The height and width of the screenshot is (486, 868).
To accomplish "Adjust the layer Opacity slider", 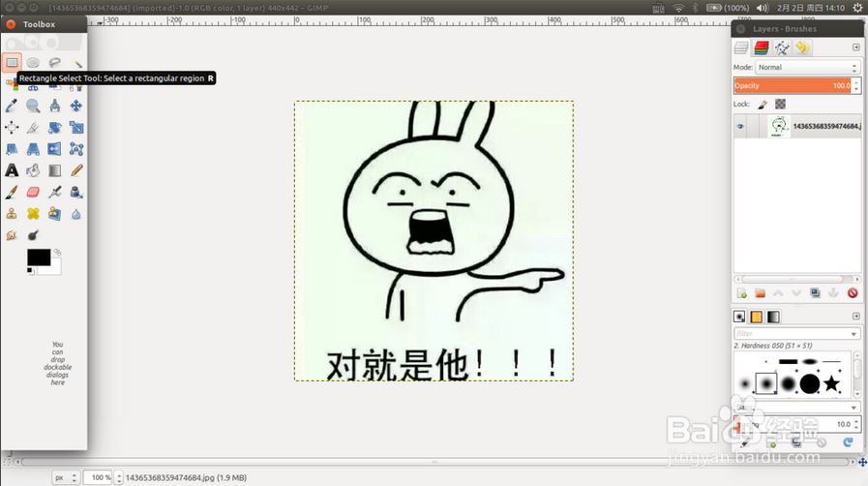I will click(x=793, y=85).
